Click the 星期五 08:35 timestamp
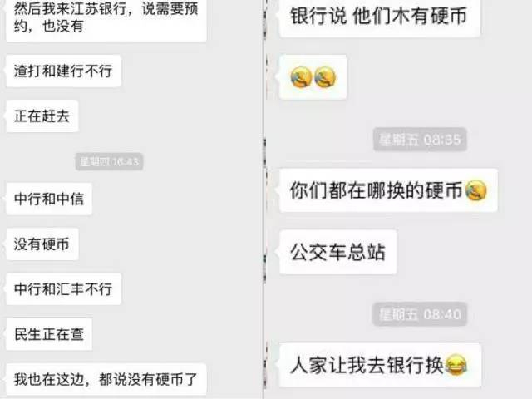 tap(420, 140)
